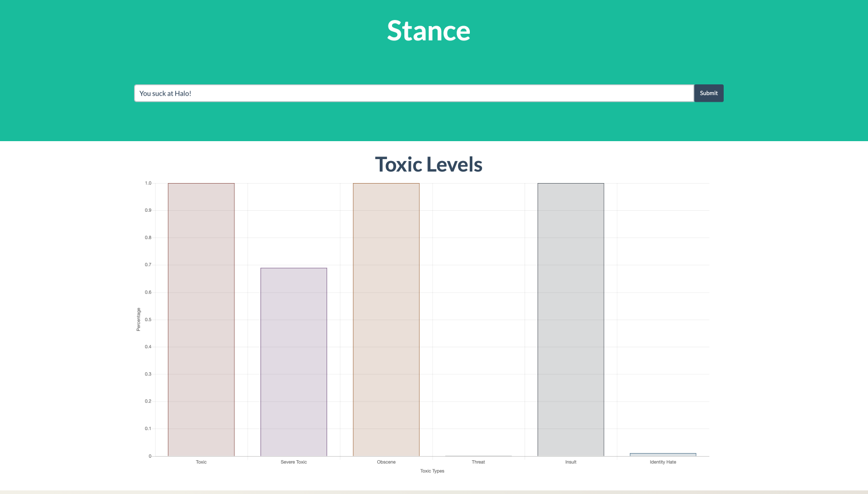Click the 0.2 y-axis tick label
This screenshot has height=494, width=868.
pyautogui.click(x=148, y=401)
